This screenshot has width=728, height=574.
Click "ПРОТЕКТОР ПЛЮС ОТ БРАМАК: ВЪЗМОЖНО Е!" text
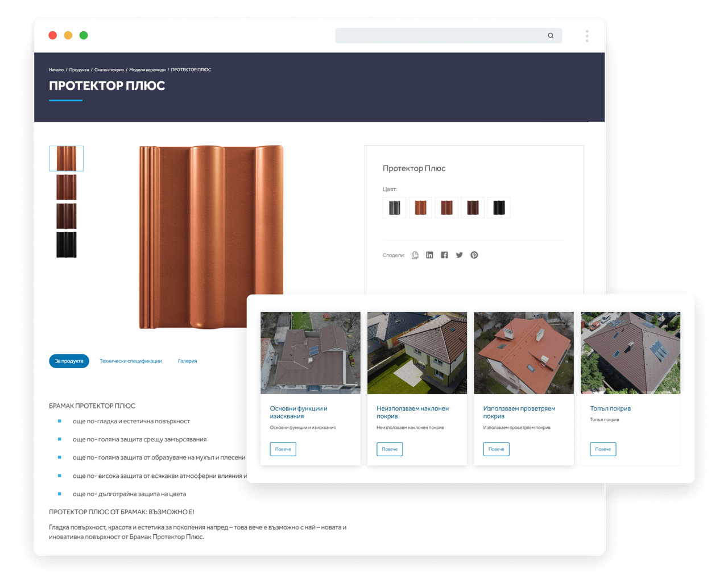[x=122, y=512]
